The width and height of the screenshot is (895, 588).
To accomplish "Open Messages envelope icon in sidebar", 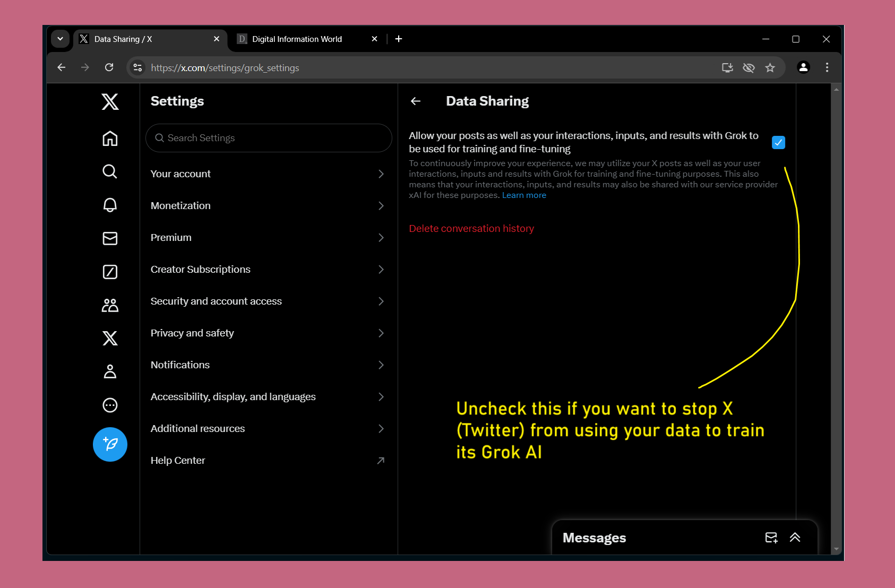I will (x=110, y=238).
